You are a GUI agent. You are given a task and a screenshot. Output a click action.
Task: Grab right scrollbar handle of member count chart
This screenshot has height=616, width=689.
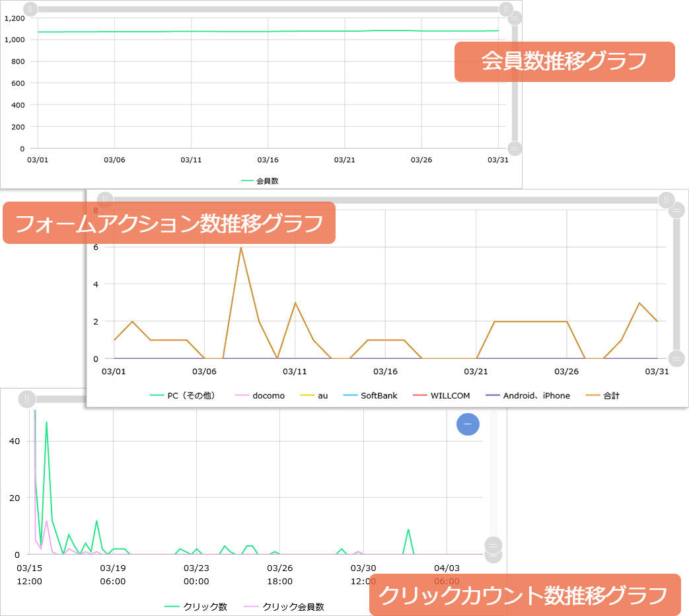point(506,9)
